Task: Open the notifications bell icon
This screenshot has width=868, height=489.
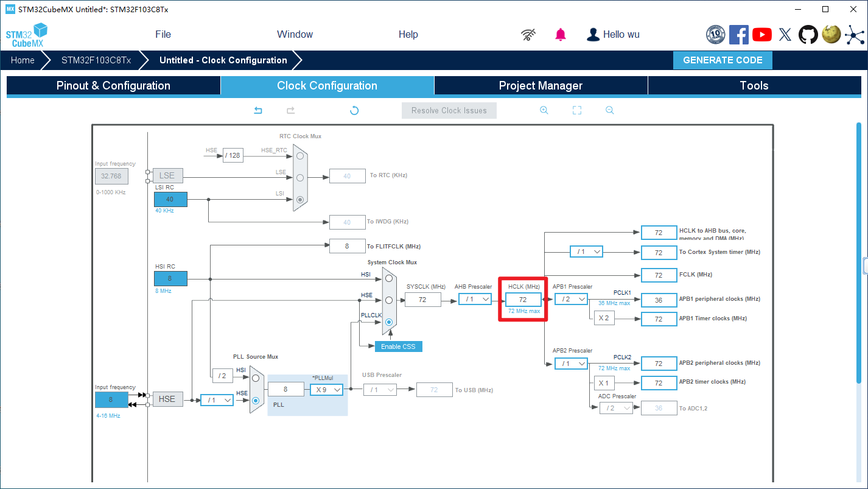Action: coord(561,35)
